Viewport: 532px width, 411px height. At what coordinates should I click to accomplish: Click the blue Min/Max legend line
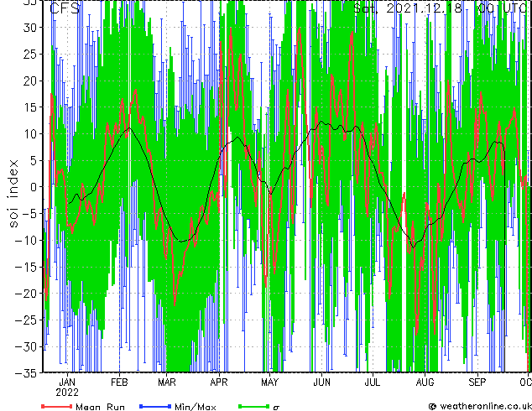click(155, 406)
